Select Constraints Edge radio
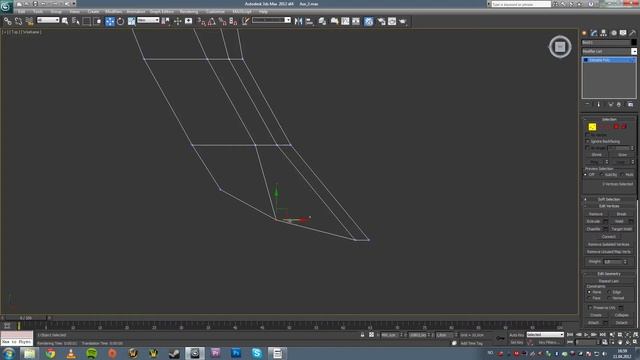This screenshot has height=360, width=640. click(609, 292)
